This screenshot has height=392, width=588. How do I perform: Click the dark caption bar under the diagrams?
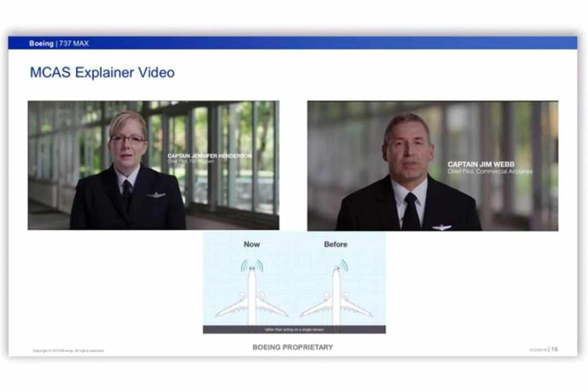(x=294, y=330)
